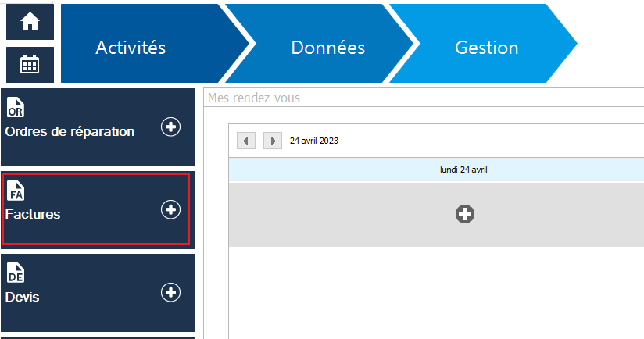Screen dimensions: 644x339
Task: Create a new facture with plus icon
Action: pyautogui.click(x=170, y=209)
